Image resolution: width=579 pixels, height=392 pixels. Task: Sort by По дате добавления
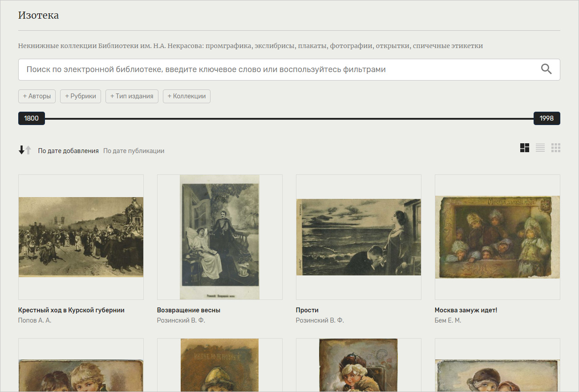click(68, 151)
